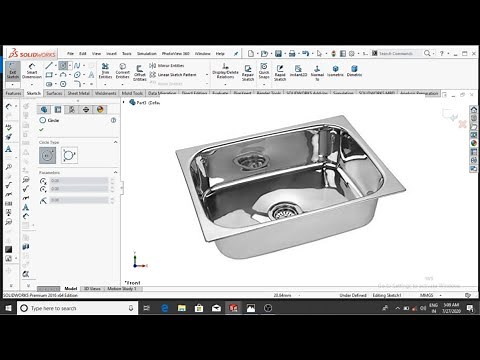Screen dimensions: 480x360
Task: Click the Print icon
Action: pyautogui.click(x=292, y=53)
